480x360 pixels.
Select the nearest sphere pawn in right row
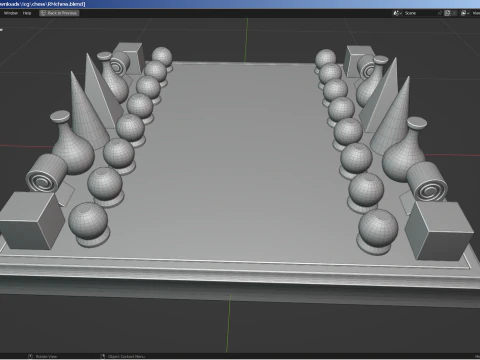coord(377,232)
